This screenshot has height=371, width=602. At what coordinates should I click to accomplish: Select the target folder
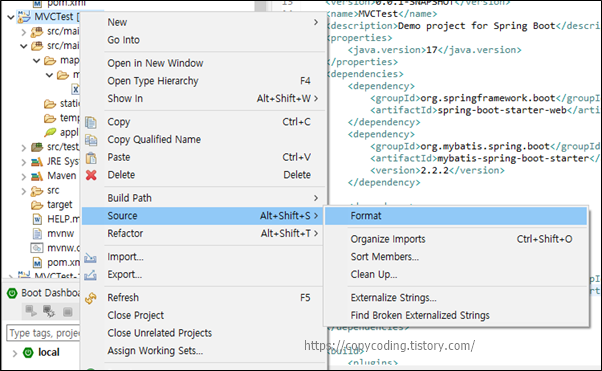(51, 205)
